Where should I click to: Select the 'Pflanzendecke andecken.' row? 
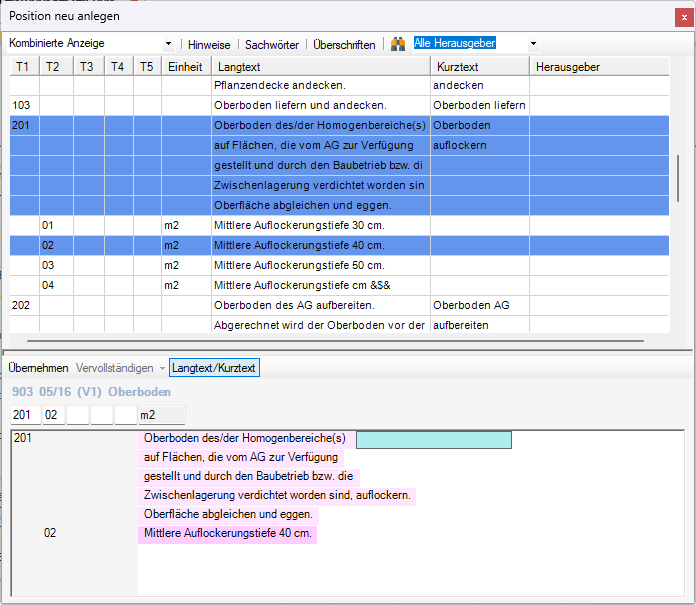(339, 85)
